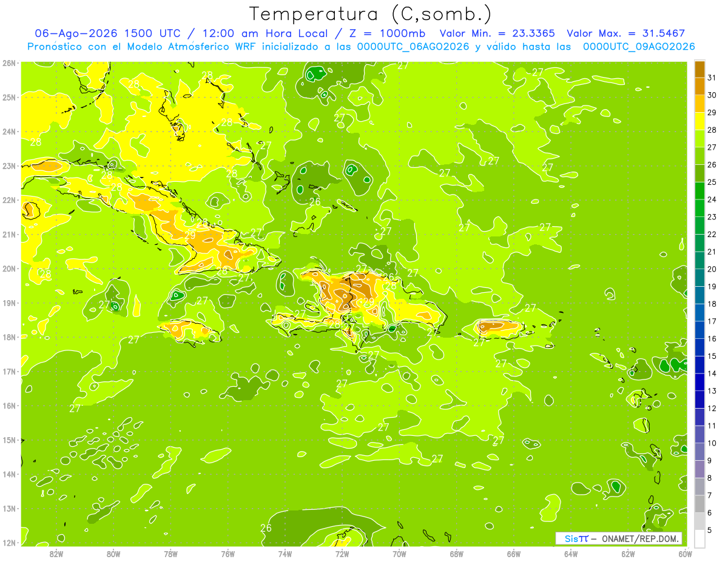Click the '70W' longitude axis label
728x562 pixels.
(x=399, y=554)
